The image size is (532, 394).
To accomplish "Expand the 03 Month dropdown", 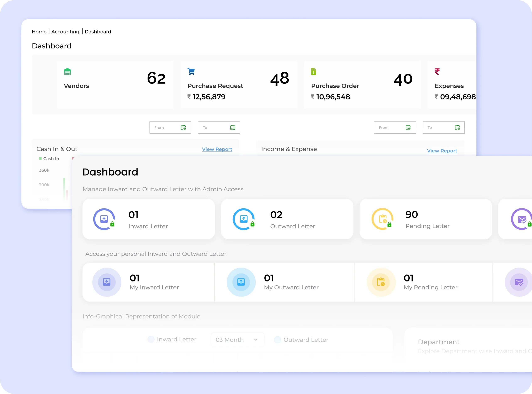I will [x=237, y=340].
